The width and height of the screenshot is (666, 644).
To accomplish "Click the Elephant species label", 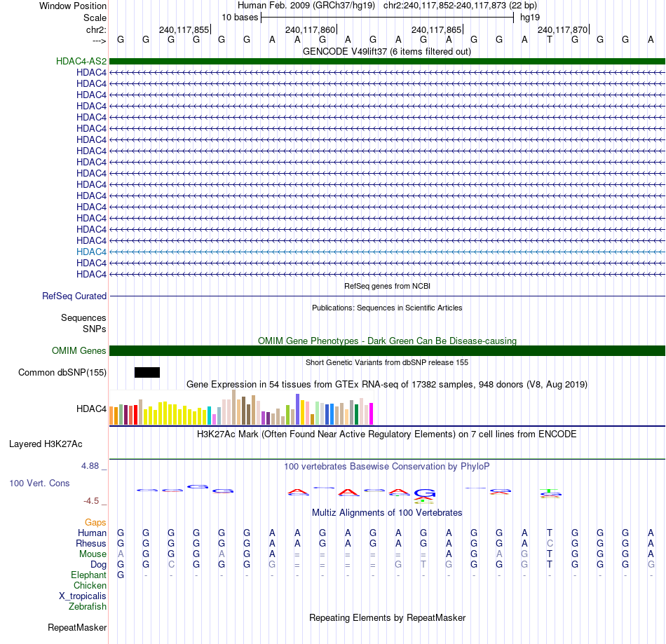I will pyautogui.click(x=89, y=575).
